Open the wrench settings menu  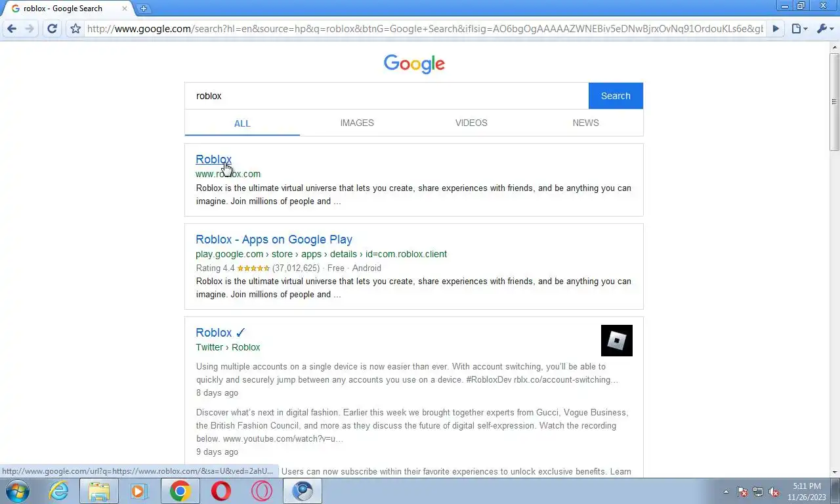(x=824, y=29)
